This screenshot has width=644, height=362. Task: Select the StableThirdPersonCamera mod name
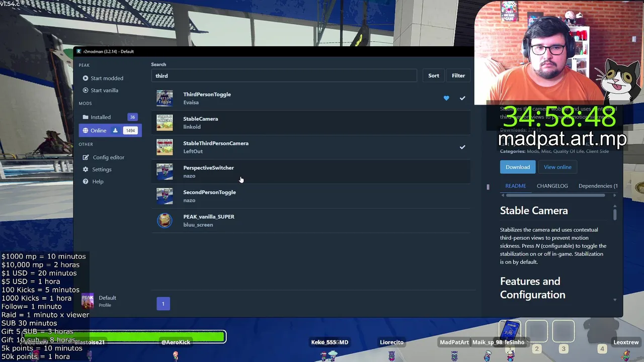216,143
